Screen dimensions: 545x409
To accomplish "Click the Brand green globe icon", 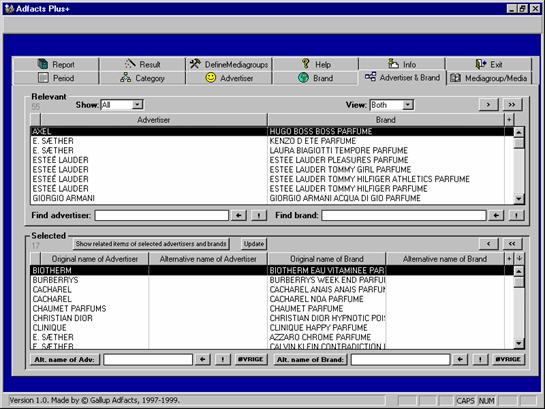I will (303, 77).
